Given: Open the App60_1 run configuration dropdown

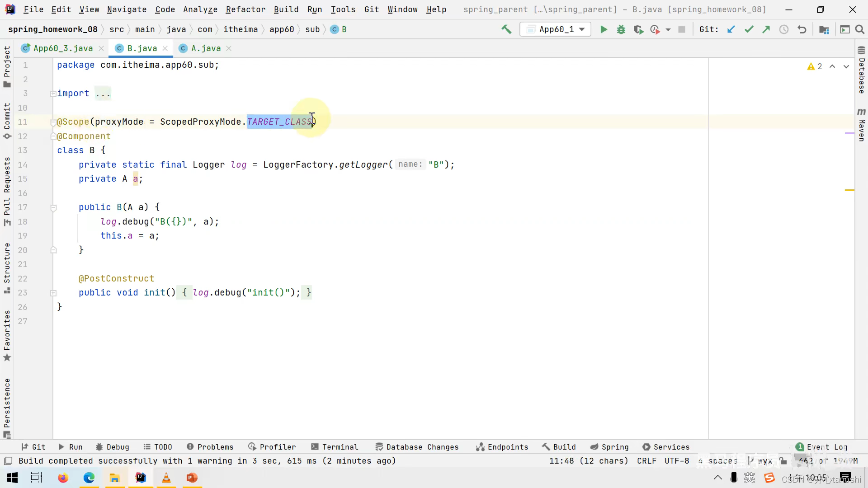Looking at the screenshot, I should click(x=556, y=29).
